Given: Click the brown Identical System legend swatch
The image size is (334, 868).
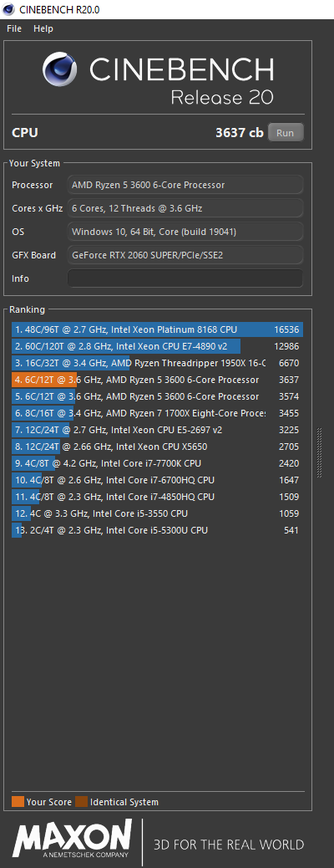Looking at the screenshot, I should tap(81, 802).
